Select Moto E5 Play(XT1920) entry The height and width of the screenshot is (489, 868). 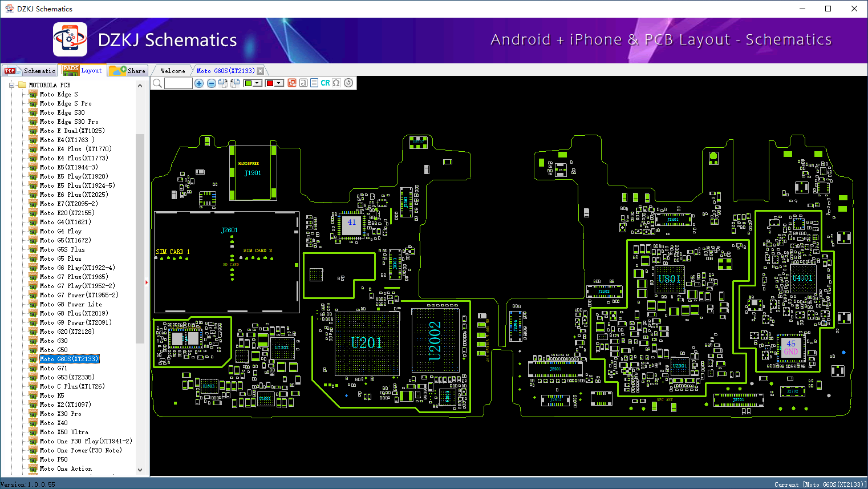74,176
